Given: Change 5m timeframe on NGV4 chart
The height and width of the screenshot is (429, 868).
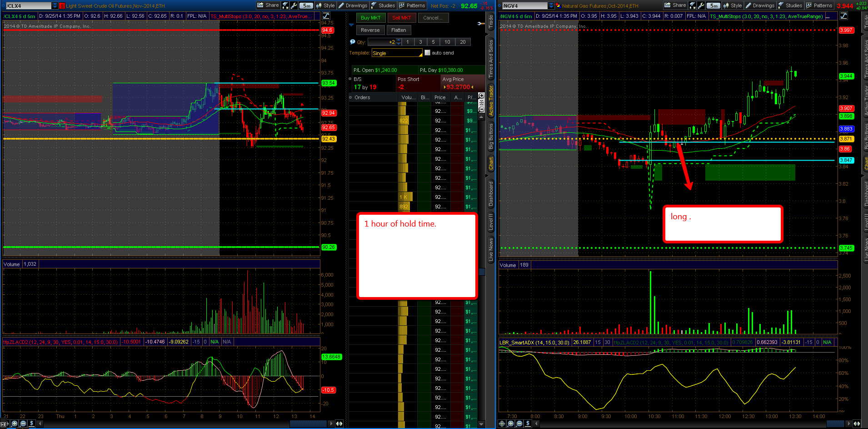Looking at the screenshot, I should [714, 5].
